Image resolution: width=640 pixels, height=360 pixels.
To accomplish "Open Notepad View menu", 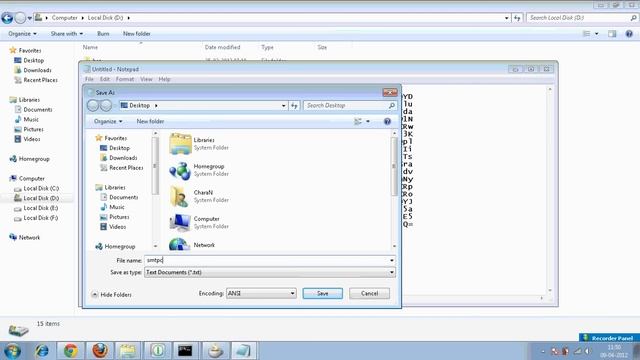I will (x=146, y=79).
